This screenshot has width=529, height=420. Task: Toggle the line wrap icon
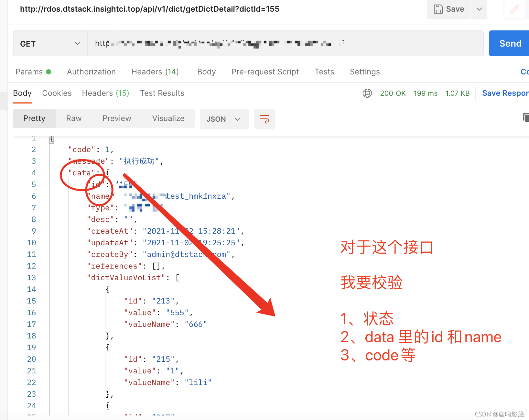pos(264,119)
